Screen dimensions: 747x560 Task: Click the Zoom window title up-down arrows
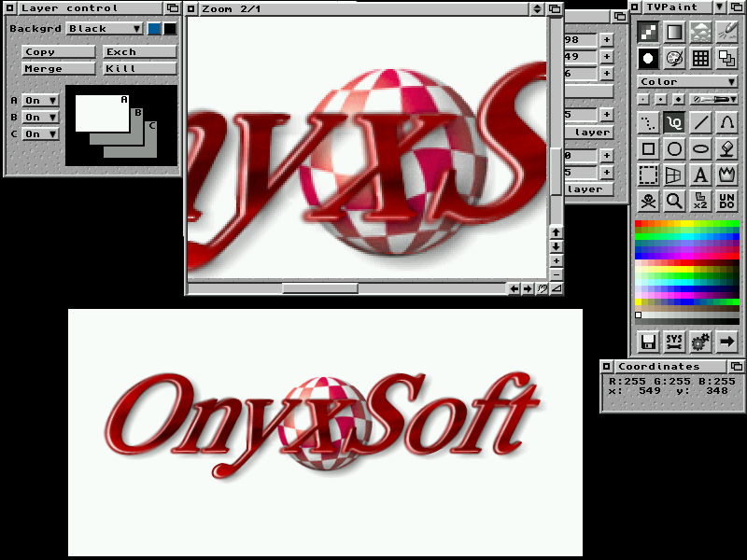538,8
